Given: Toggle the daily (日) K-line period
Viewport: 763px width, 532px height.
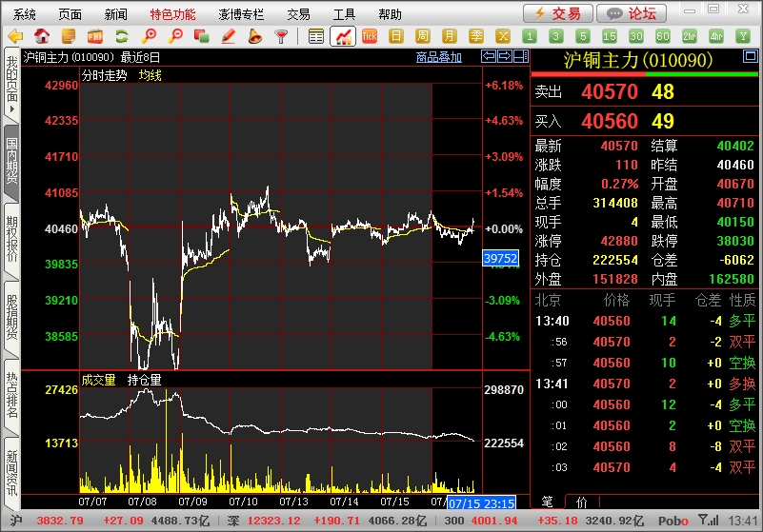Looking at the screenshot, I should (396, 36).
